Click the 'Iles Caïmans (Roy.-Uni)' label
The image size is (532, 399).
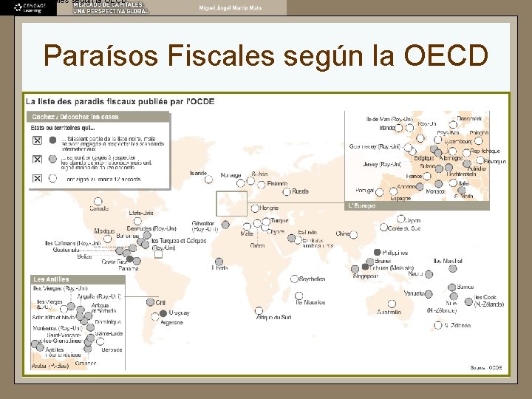click(x=73, y=243)
